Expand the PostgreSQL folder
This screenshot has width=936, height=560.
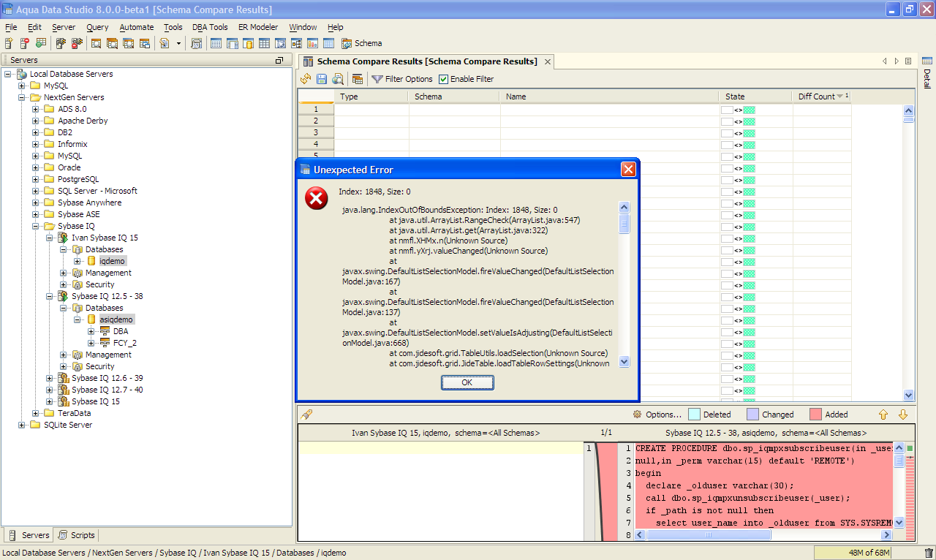(x=37, y=179)
